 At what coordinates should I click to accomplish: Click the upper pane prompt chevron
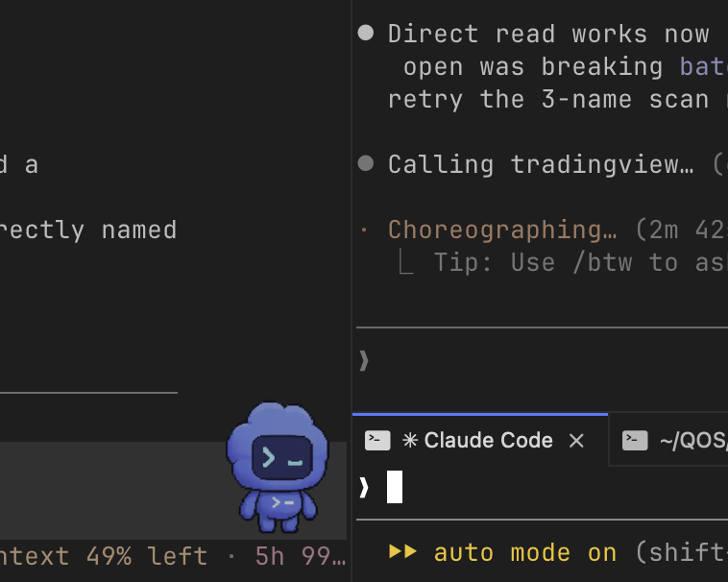[364, 360]
